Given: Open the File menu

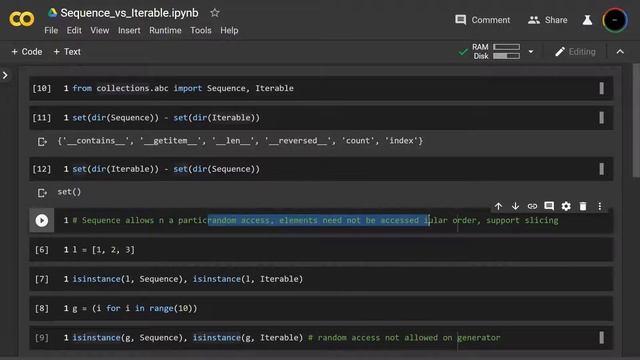Looking at the screenshot, I should coord(51,31).
